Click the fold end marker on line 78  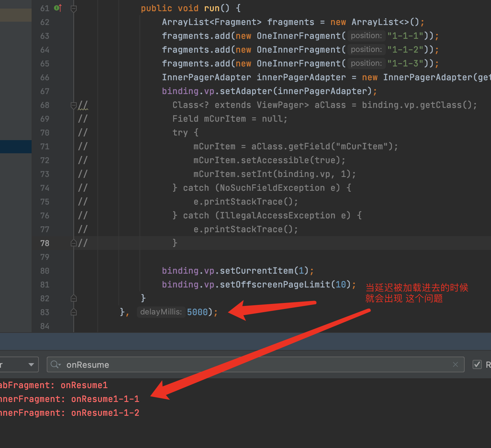coord(74,243)
